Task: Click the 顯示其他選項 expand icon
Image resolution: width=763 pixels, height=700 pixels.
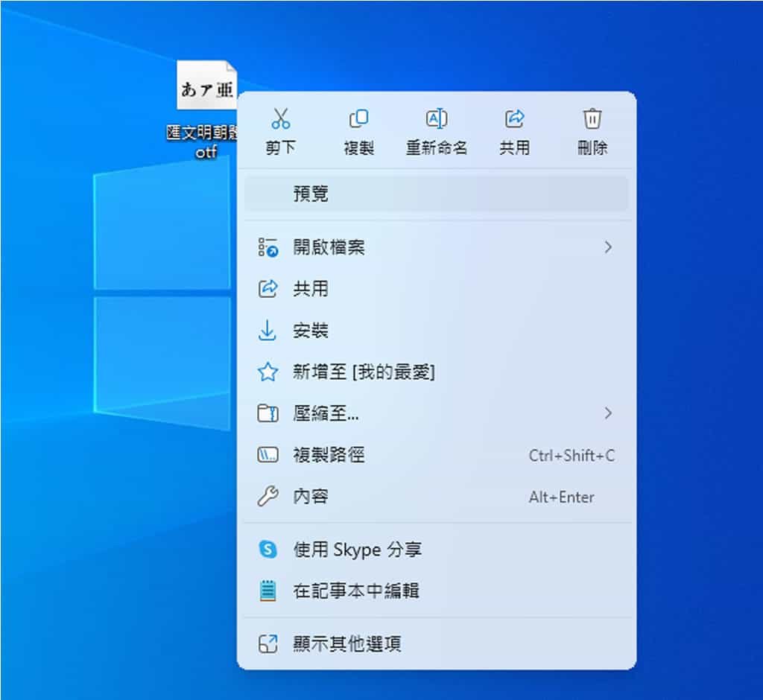Action: click(x=267, y=643)
